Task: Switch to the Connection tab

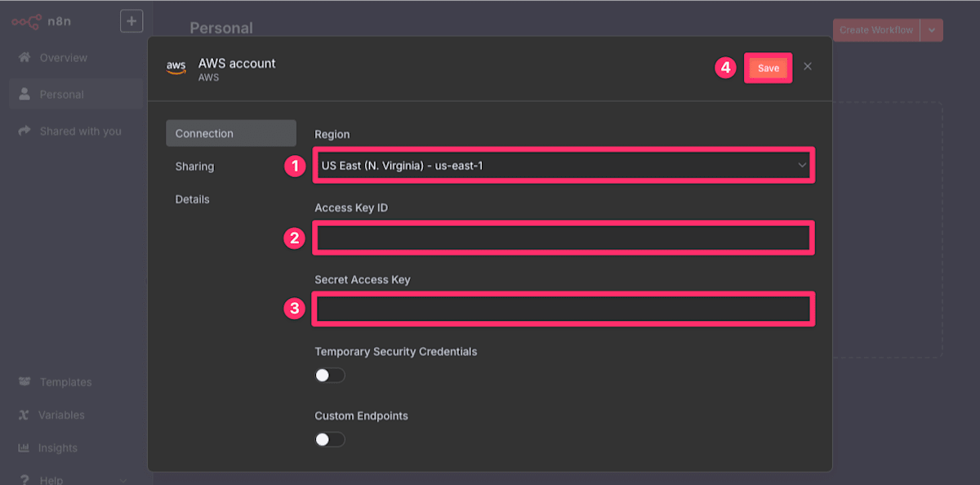Action: point(231,134)
